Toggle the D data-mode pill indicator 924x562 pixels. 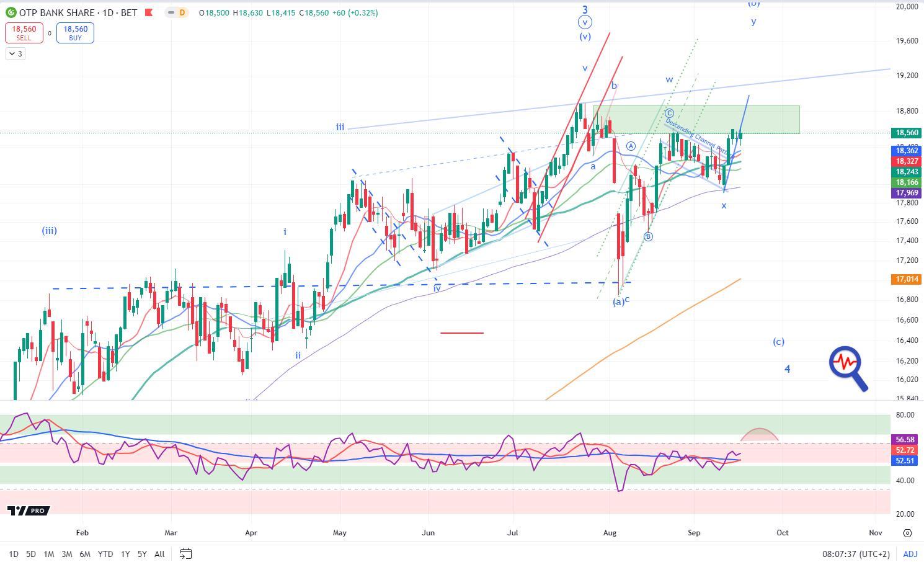[177, 12]
